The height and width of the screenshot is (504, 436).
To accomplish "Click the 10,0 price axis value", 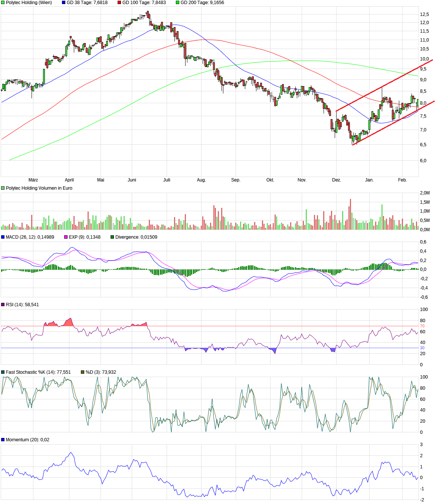I will [x=424, y=59].
